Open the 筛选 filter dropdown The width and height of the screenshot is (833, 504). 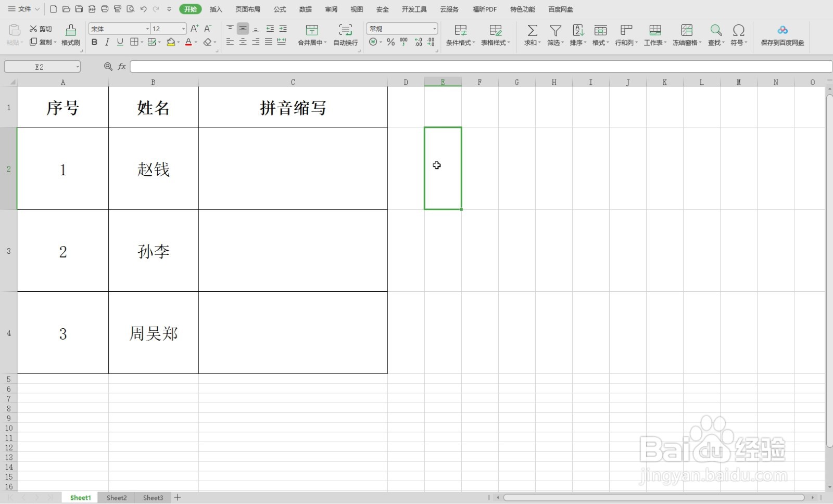point(562,43)
